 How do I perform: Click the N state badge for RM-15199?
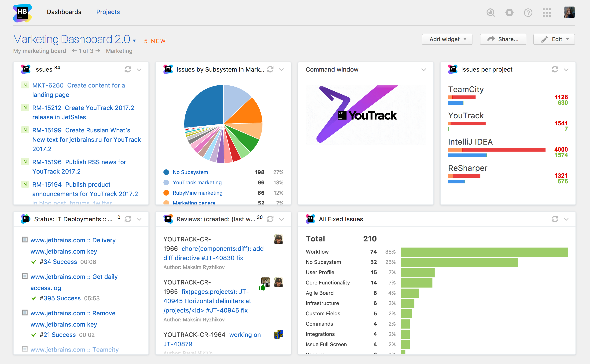point(25,130)
